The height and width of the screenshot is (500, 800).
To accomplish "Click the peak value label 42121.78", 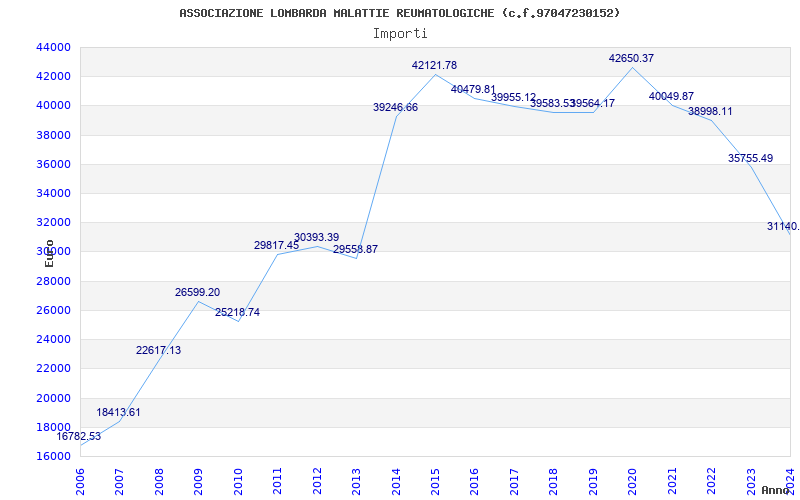I will point(435,65).
